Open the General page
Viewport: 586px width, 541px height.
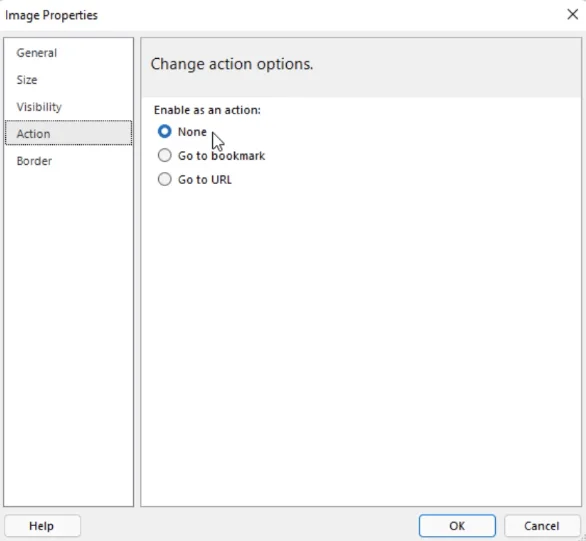click(68, 53)
